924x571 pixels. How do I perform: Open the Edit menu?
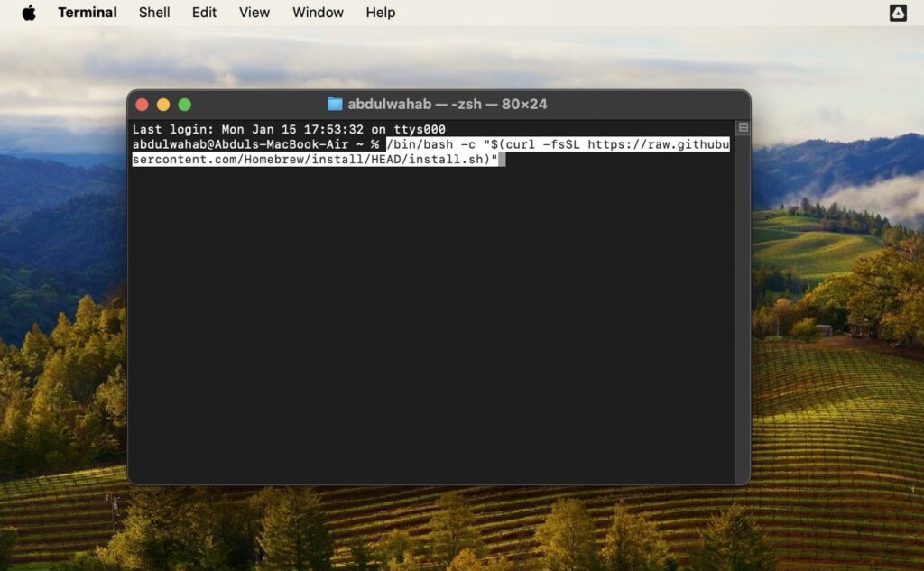click(203, 13)
